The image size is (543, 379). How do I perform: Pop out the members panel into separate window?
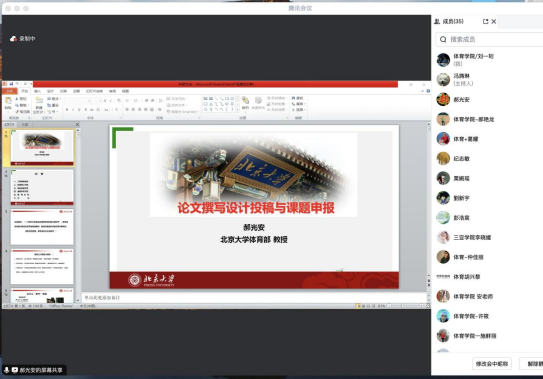pos(485,21)
